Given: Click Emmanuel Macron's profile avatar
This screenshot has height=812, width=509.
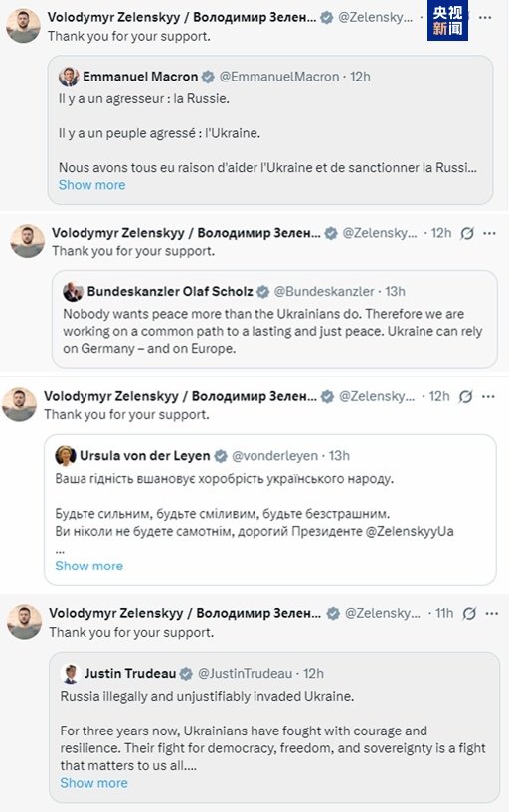Looking at the screenshot, I should pos(69,77).
